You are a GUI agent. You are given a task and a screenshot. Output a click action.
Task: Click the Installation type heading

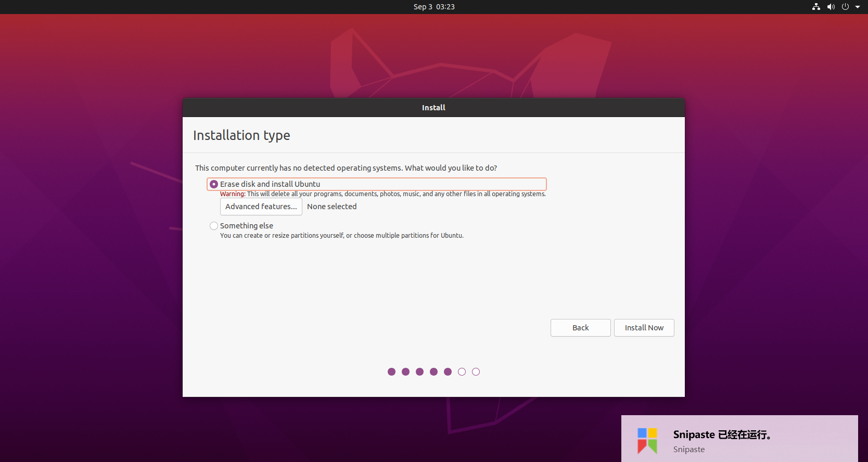coord(241,135)
